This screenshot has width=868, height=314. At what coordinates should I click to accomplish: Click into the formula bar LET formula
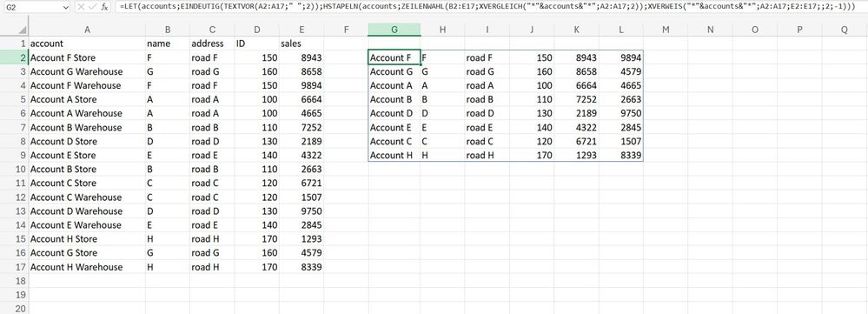pyautogui.click(x=487, y=7)
